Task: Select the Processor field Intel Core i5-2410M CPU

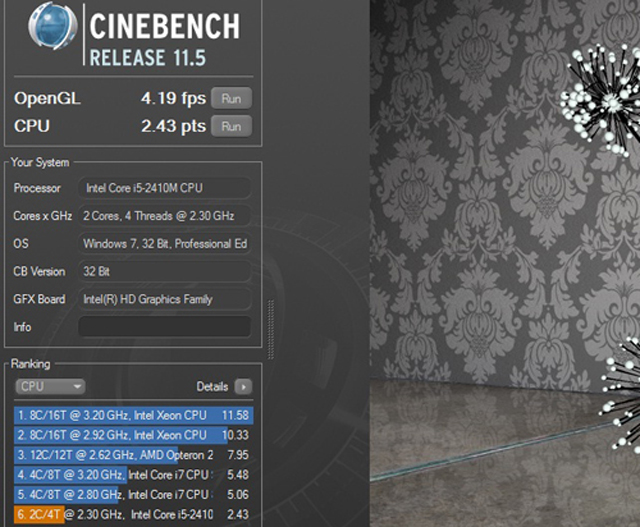Action: [164, 188]
